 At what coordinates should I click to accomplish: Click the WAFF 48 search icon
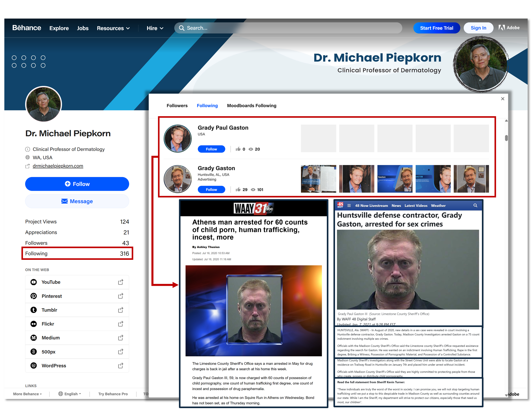click(x=475, y=205)
